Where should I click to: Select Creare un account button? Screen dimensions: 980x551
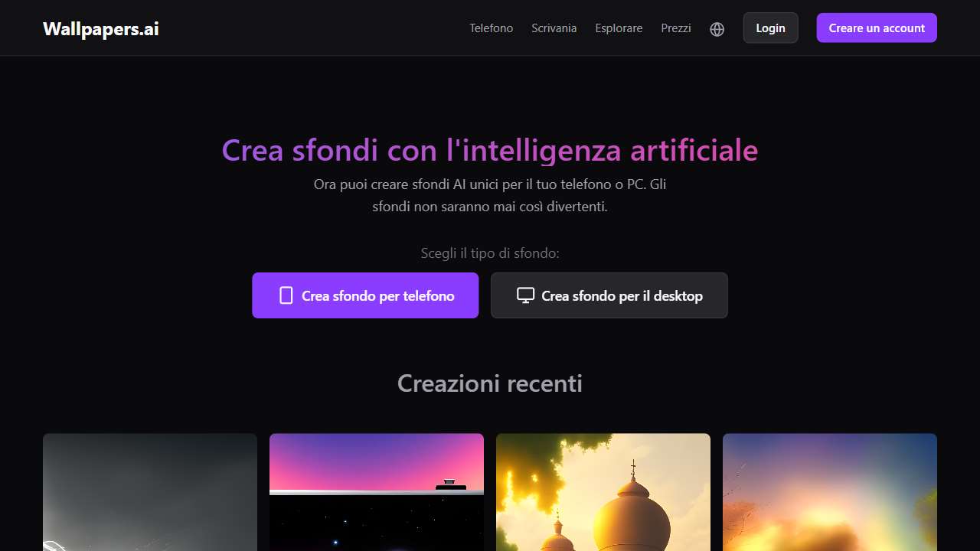pos(877,28)
